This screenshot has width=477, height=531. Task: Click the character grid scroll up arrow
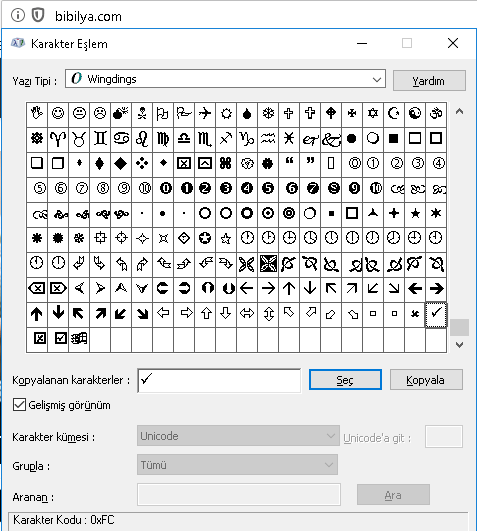pos(459,111)
